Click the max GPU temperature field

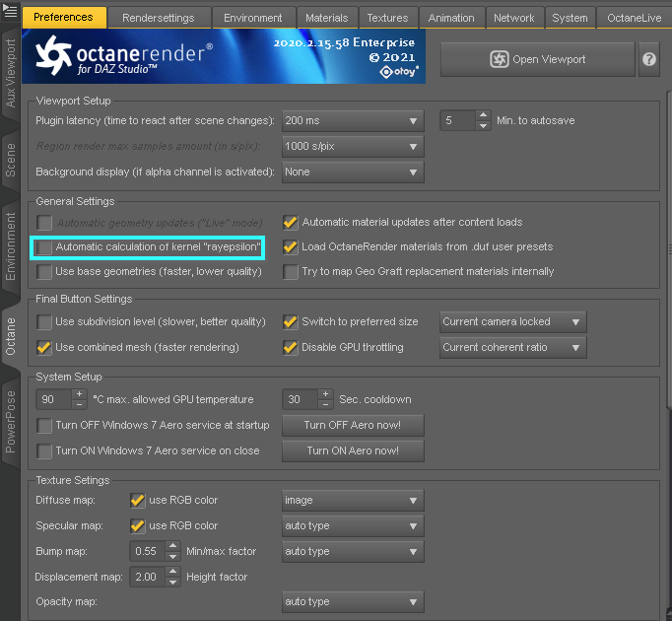pyautogui.click(x=54, y=399)
